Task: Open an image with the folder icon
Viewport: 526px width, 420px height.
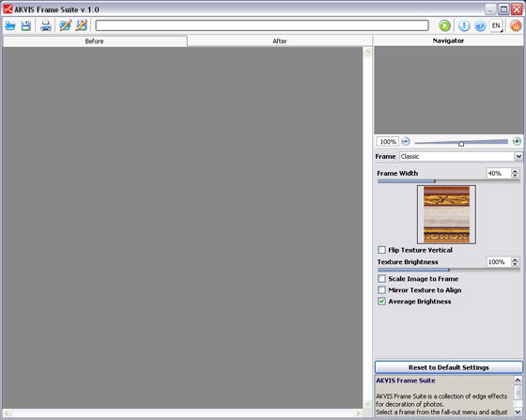Action: point(10,25)
